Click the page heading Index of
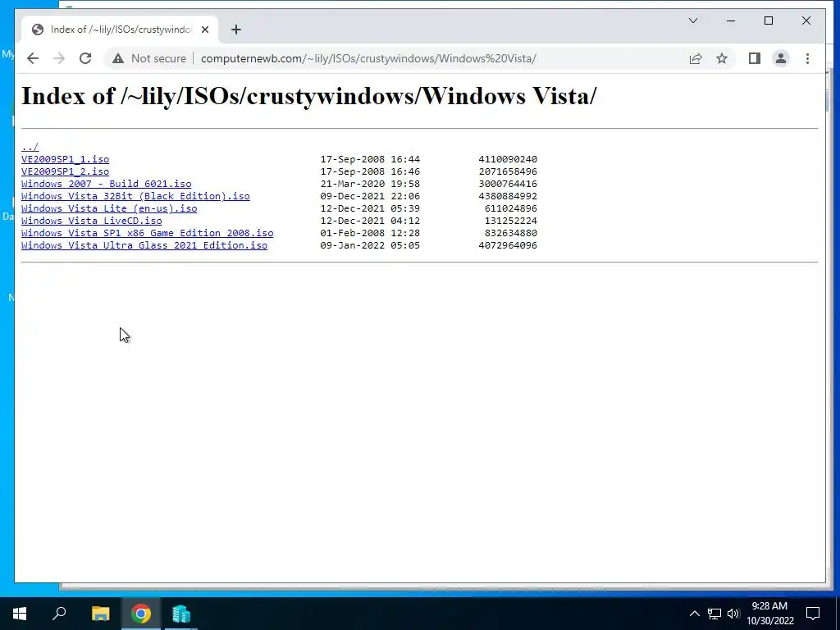This screenshot has height=630, width=840. 308,97
